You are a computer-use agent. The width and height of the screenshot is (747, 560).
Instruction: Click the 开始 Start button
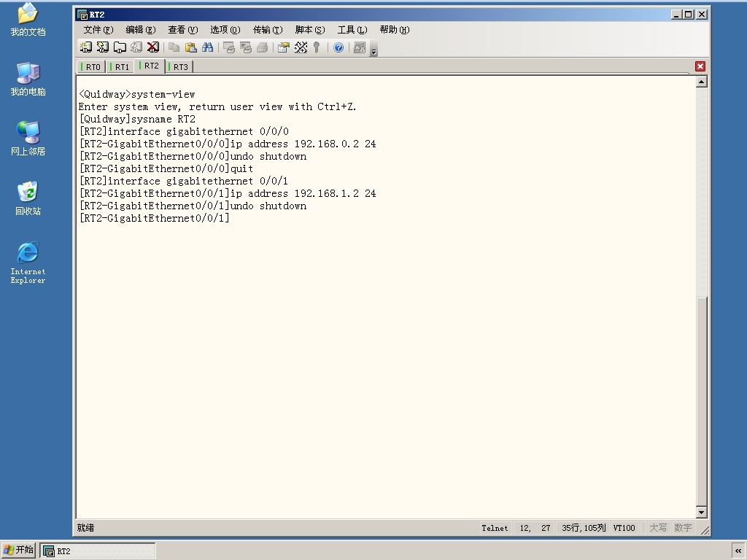(x=19, y=550)
